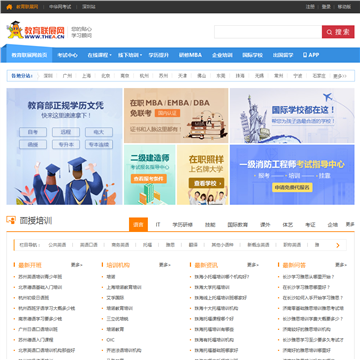Select the 课外 tab
360x360 pixels.
coord(265,225)
